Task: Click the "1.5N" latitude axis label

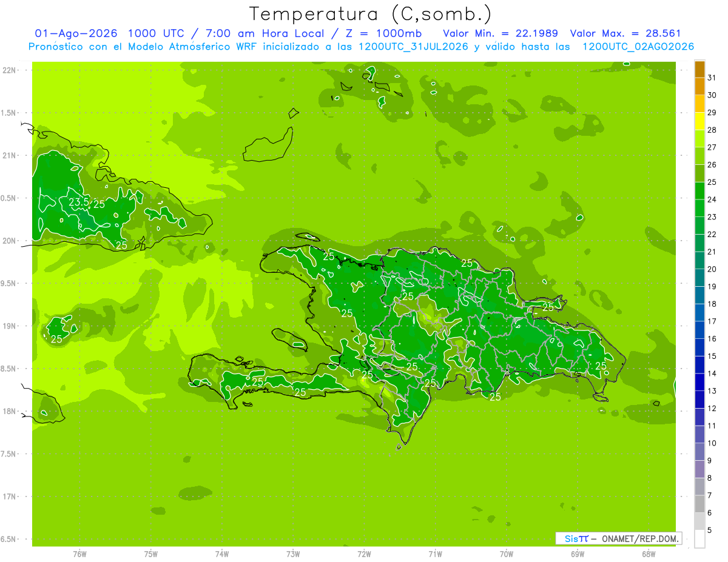Action: coord(9,113)
